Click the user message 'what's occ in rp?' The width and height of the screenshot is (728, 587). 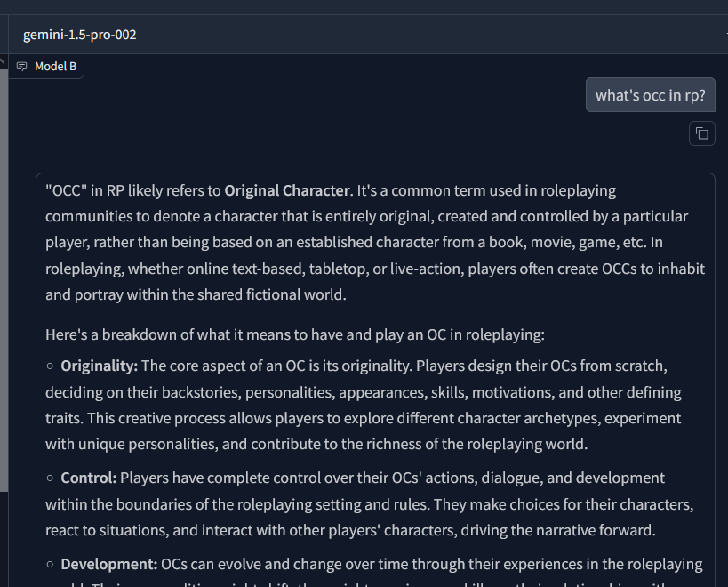651,95
